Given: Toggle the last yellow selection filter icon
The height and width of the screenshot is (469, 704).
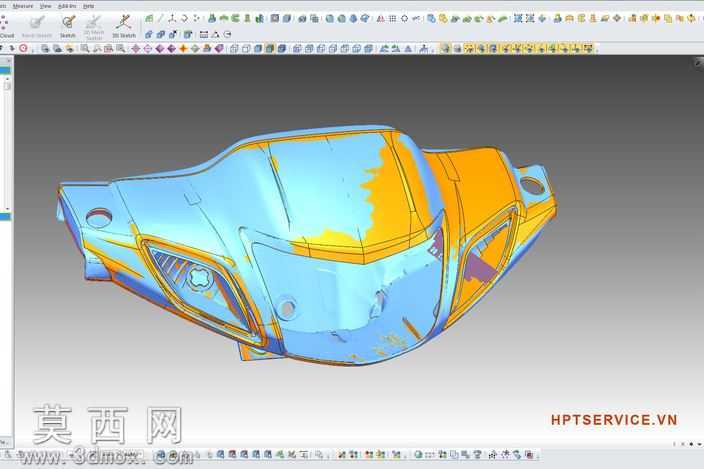Looking at the screenshot, I should [589, 48].
